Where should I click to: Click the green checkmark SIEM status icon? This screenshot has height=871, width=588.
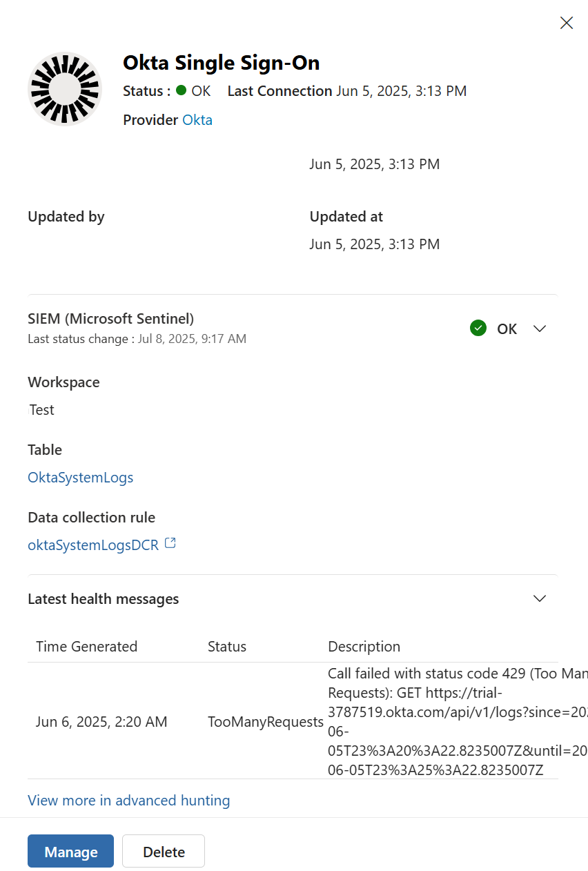coord(478,329)
